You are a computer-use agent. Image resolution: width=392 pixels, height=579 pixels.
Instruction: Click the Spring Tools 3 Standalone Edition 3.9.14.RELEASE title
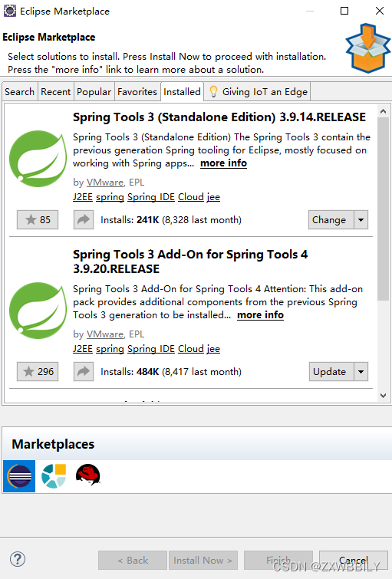219,117
